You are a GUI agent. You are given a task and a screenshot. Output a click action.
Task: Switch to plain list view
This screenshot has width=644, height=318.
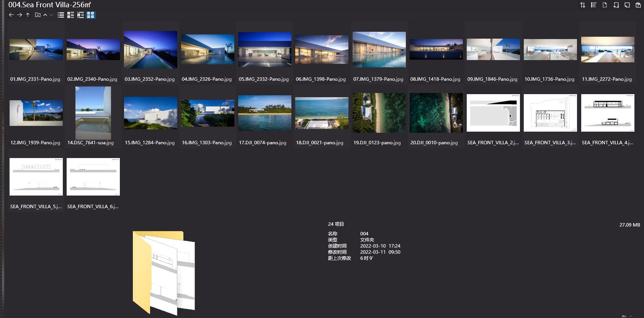pyautogui.click(x=61, y=15)
